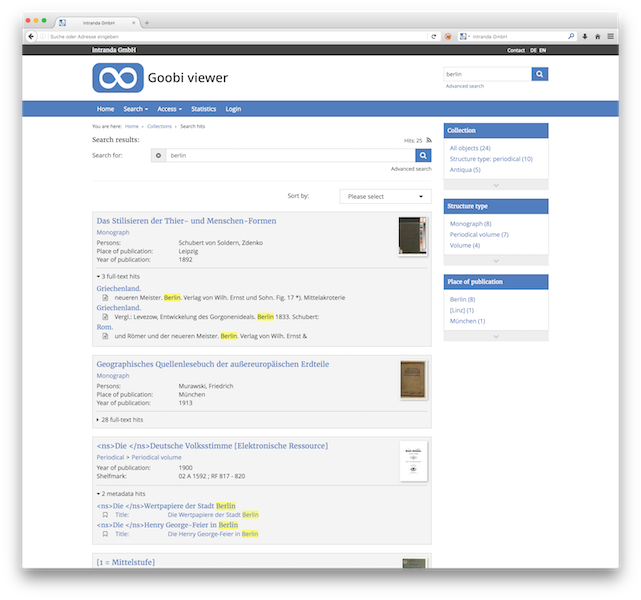641x600 pixels.
Task: Filter by 'Structure type: periodical (10)'
Action: [x=491, y=159]
